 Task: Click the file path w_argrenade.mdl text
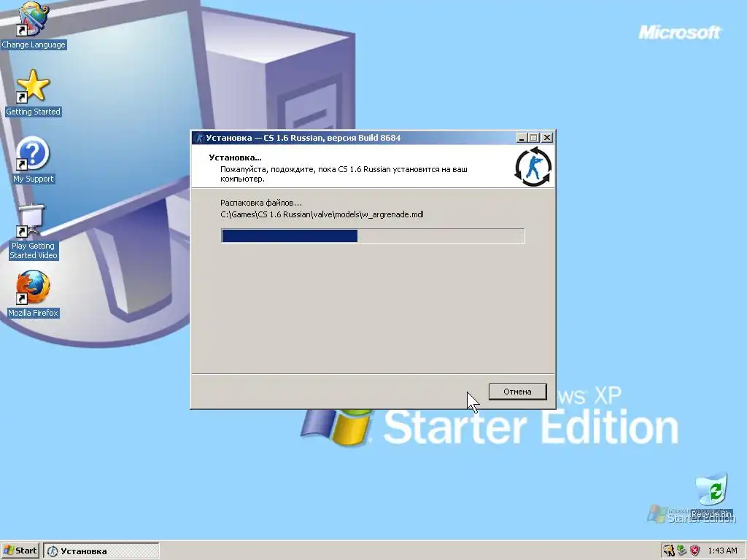tap(322, 214)
